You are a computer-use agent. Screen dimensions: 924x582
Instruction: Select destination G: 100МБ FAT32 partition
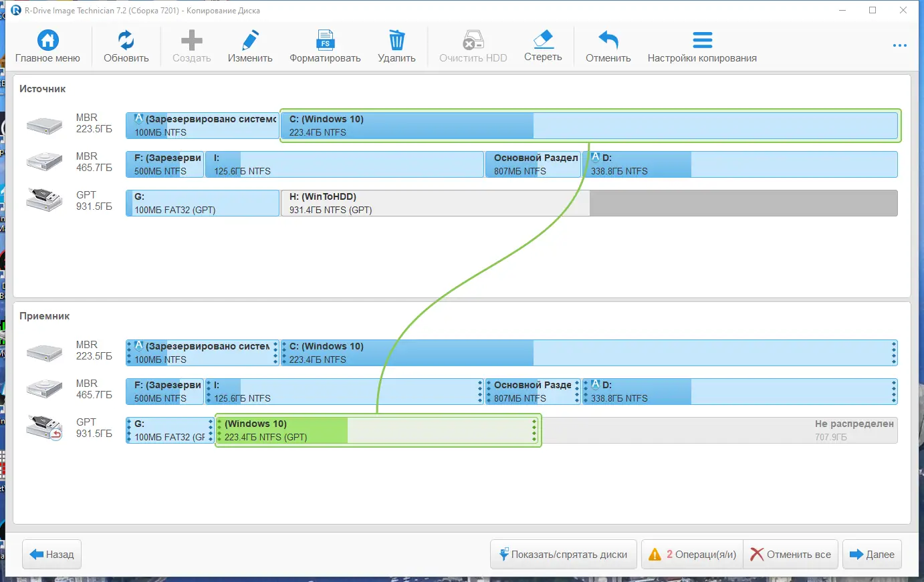point(170,430)
